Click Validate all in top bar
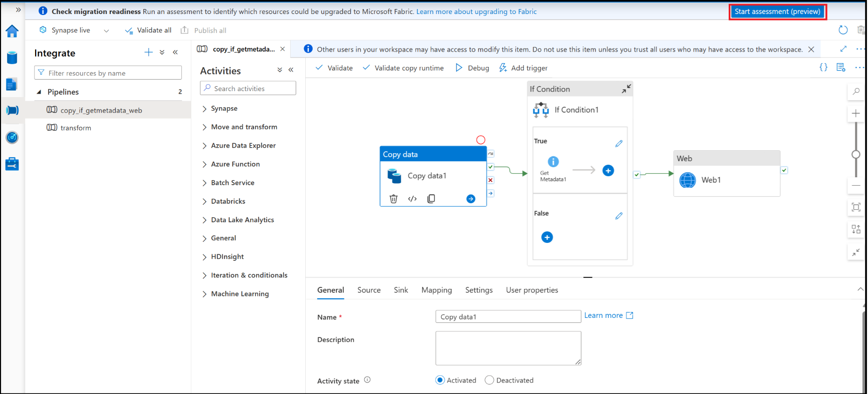 148,31
